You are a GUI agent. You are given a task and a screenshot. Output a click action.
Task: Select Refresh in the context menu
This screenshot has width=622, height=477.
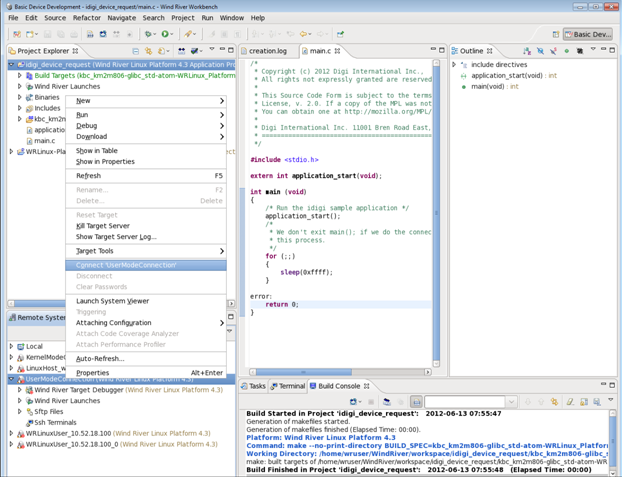[89, 176]
